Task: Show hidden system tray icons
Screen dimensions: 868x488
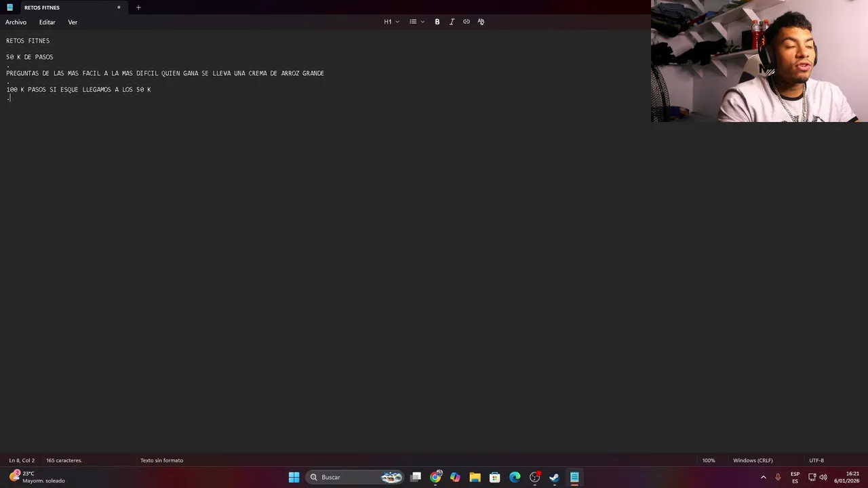Action: (764, 477)
